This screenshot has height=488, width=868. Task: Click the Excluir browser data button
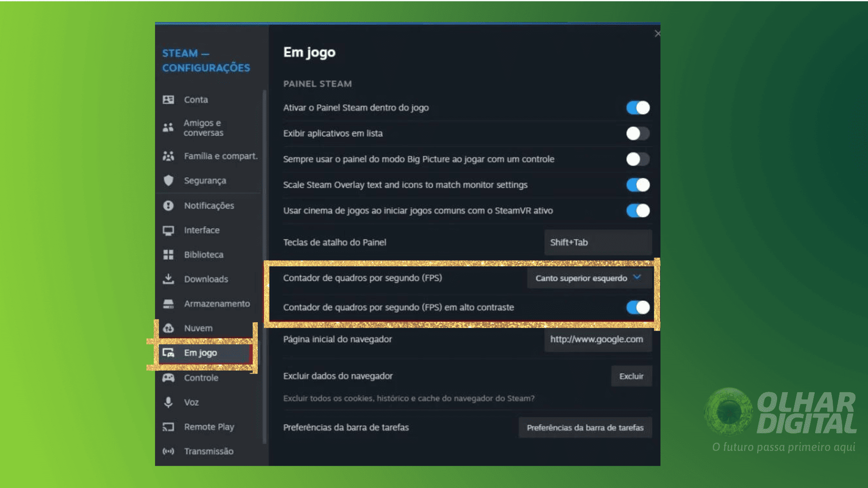click(x=632, y=376)
